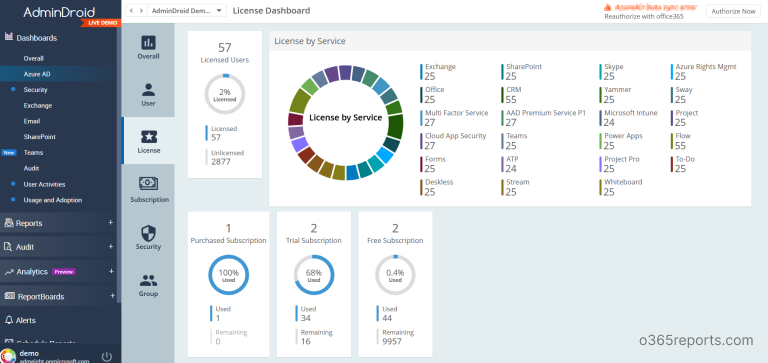Click the Authorize Now button
Screen dimensions: 768x363
pyautogui.click(x=733, y=11)
